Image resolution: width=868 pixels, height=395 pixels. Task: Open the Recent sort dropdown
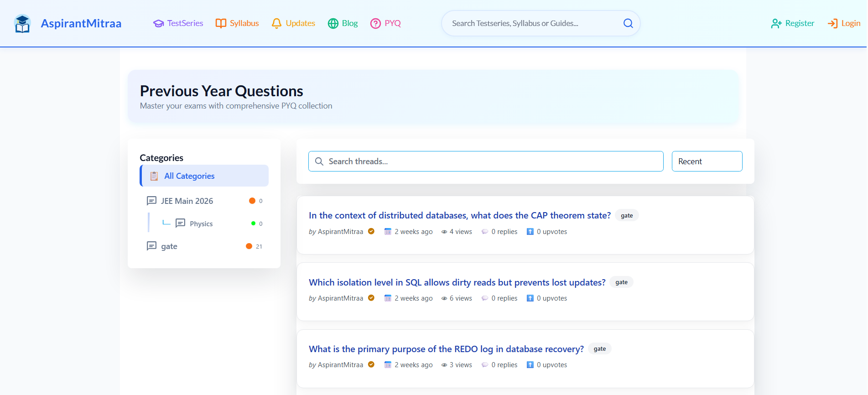tap(707, 161)
